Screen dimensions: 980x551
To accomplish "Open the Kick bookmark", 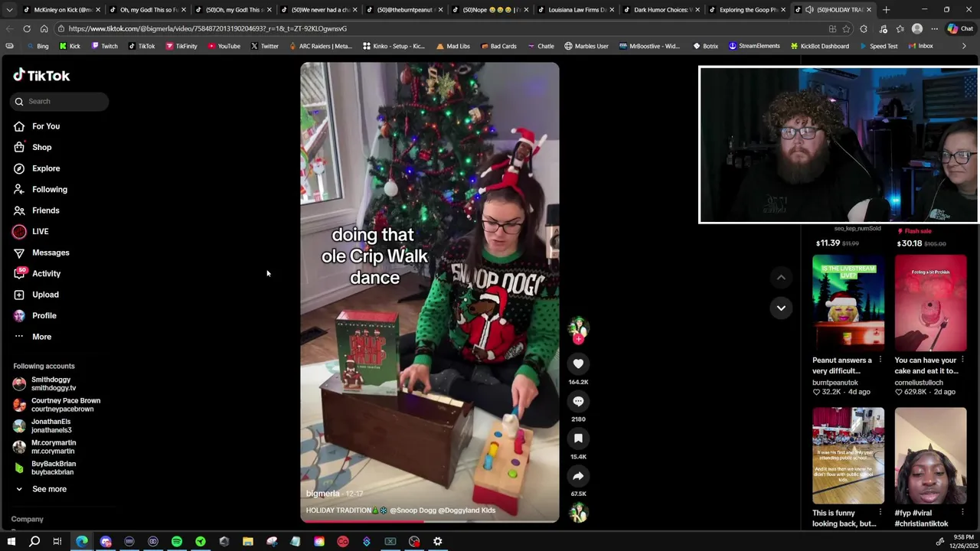I will [70, 46].
